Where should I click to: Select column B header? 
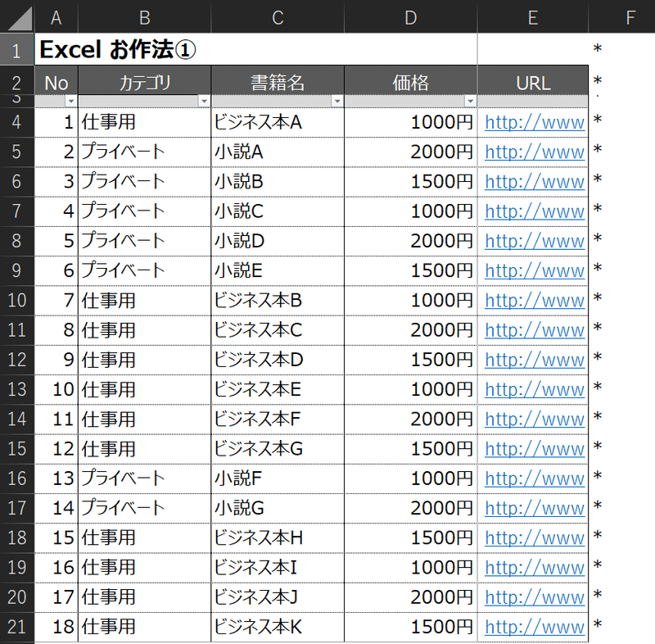click(145, 17)
